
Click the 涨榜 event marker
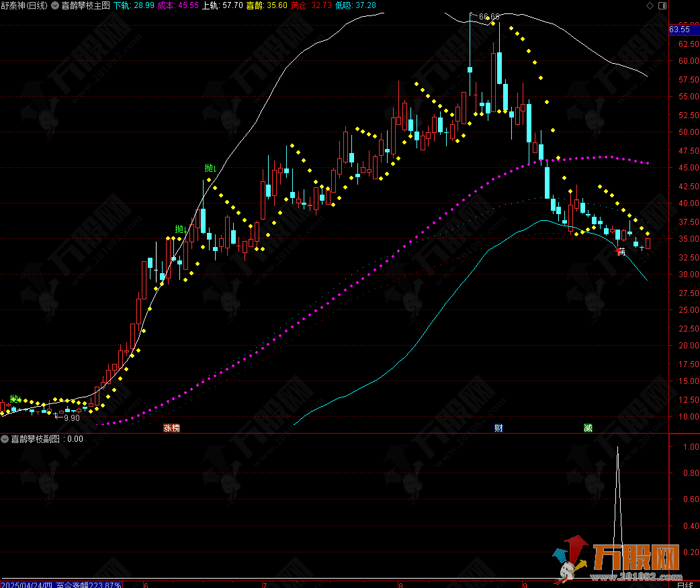[x=172, y=428]
